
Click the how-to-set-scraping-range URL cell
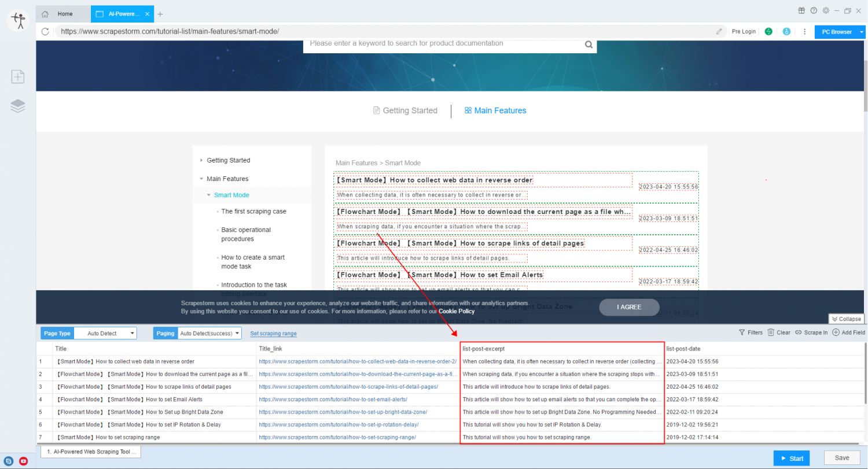click(x=358, y=438)
